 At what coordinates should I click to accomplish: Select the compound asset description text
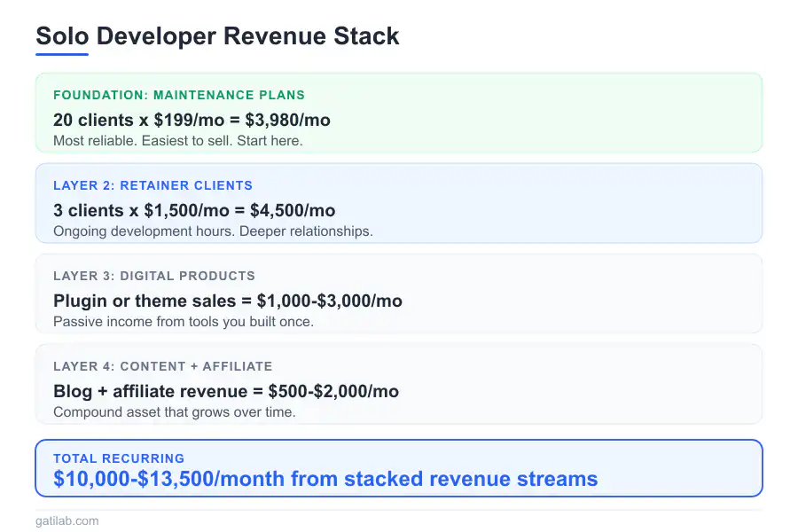click(x=173, y=411)
